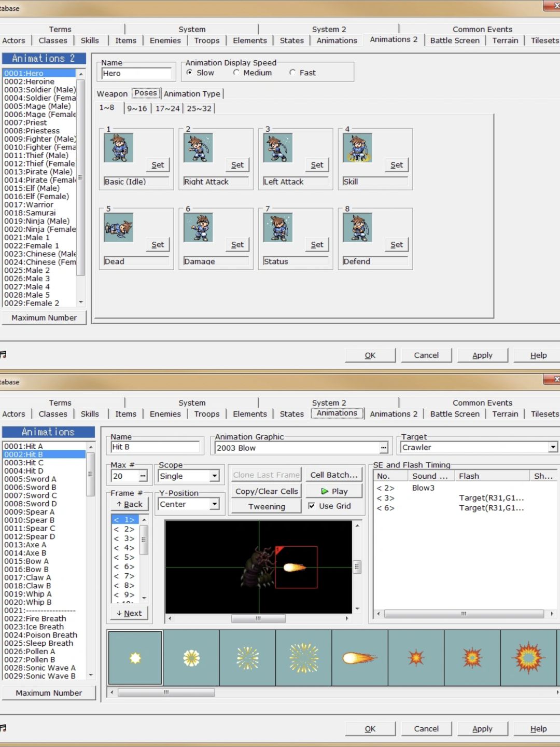Click Maximum Number in Animations 2 window
The image size is (560, 747).
(x=44, y=317)
